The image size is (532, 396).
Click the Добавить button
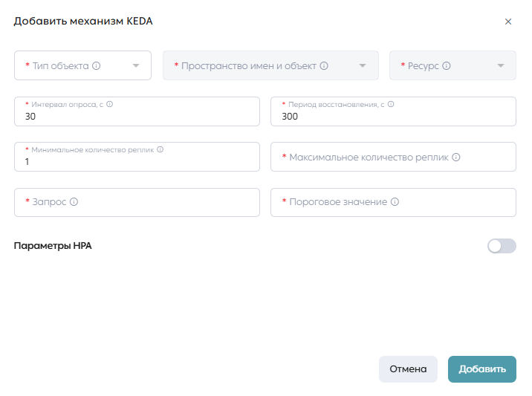(x=482, y=369)
